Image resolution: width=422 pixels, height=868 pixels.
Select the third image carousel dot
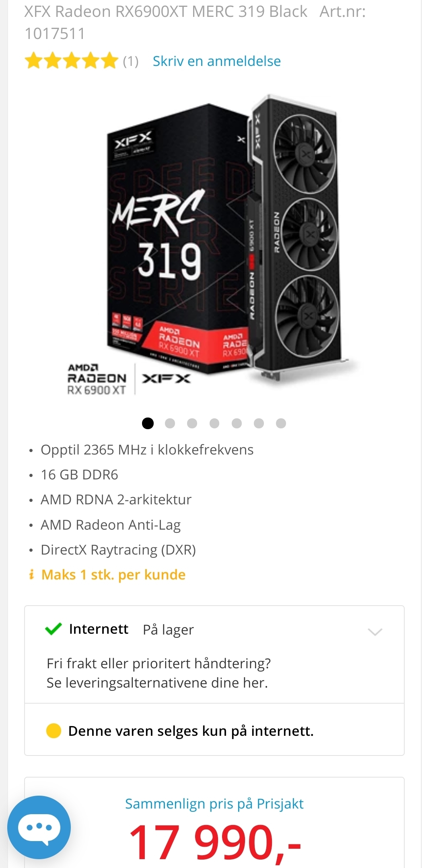coord(192,423)
